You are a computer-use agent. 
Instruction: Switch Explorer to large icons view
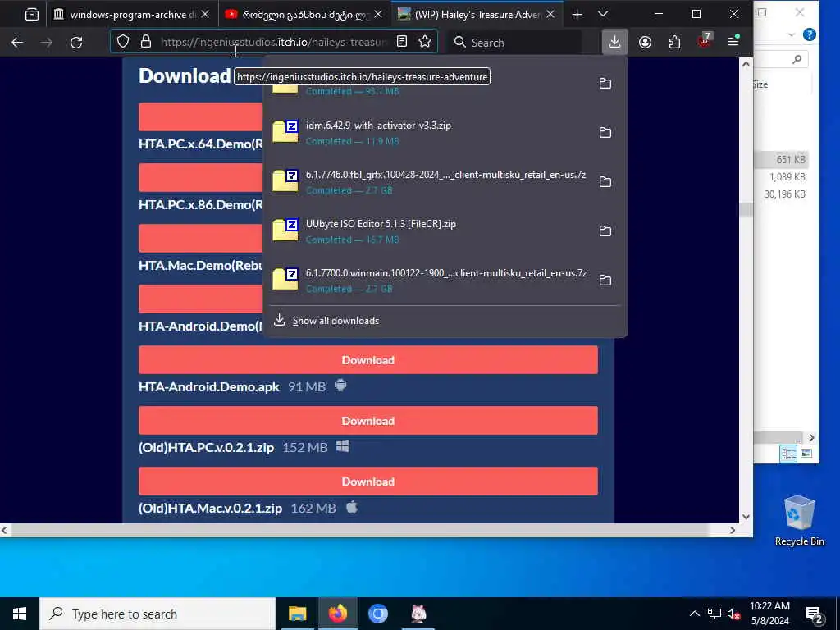point(806,454)
